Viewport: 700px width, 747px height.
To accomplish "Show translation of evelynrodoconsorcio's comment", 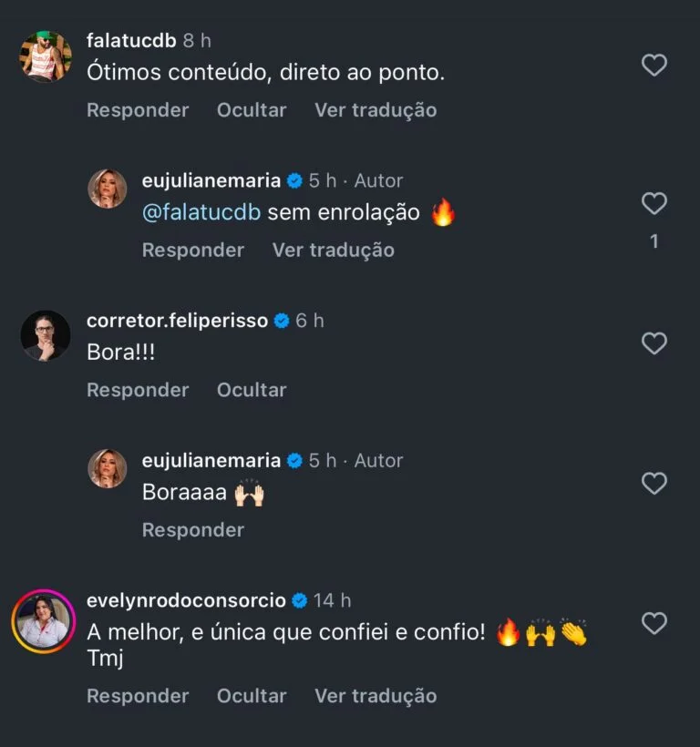I will [x=376, y=696].
